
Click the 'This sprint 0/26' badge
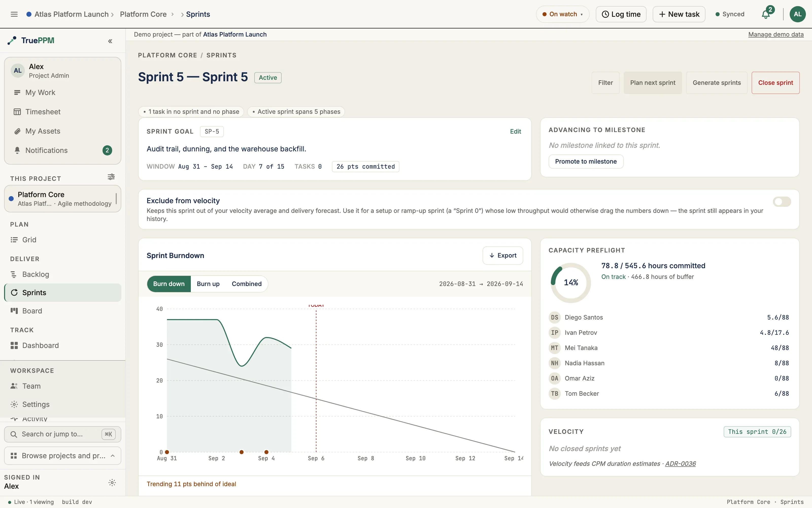757,432
